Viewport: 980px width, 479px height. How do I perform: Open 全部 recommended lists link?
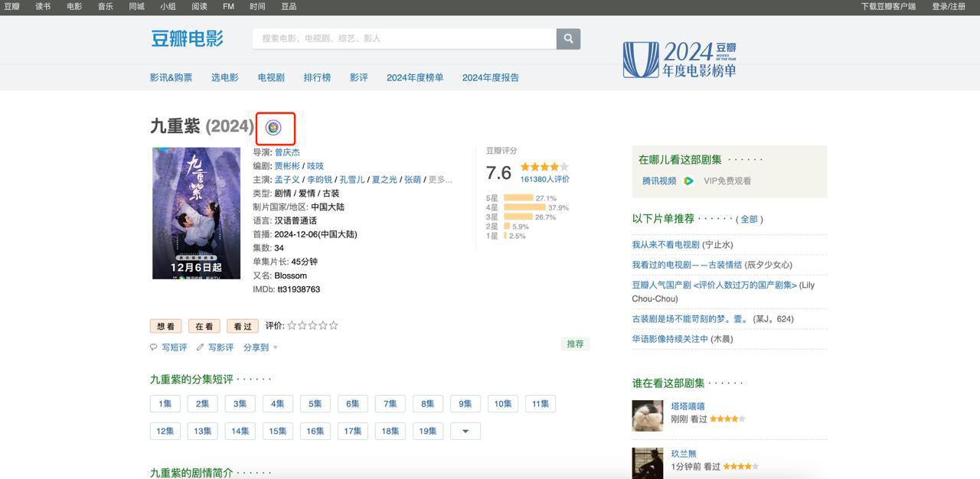click(x=749, y=220)
